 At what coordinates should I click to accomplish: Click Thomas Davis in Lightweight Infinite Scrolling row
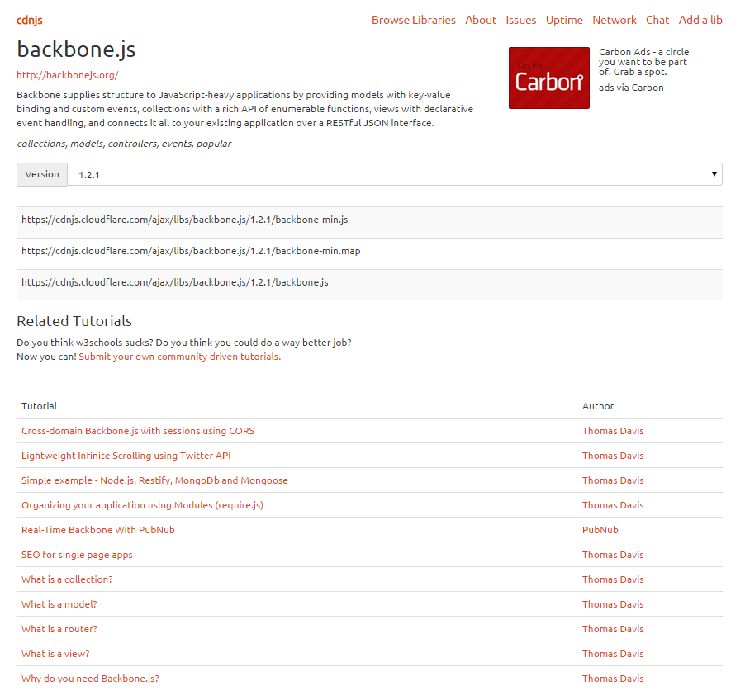613,456
